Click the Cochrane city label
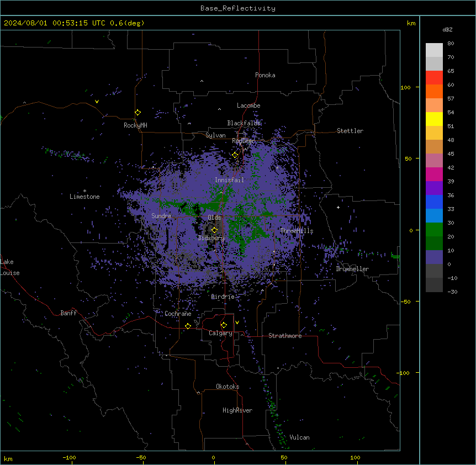476x465 pixels. click(x=178, y=314)
